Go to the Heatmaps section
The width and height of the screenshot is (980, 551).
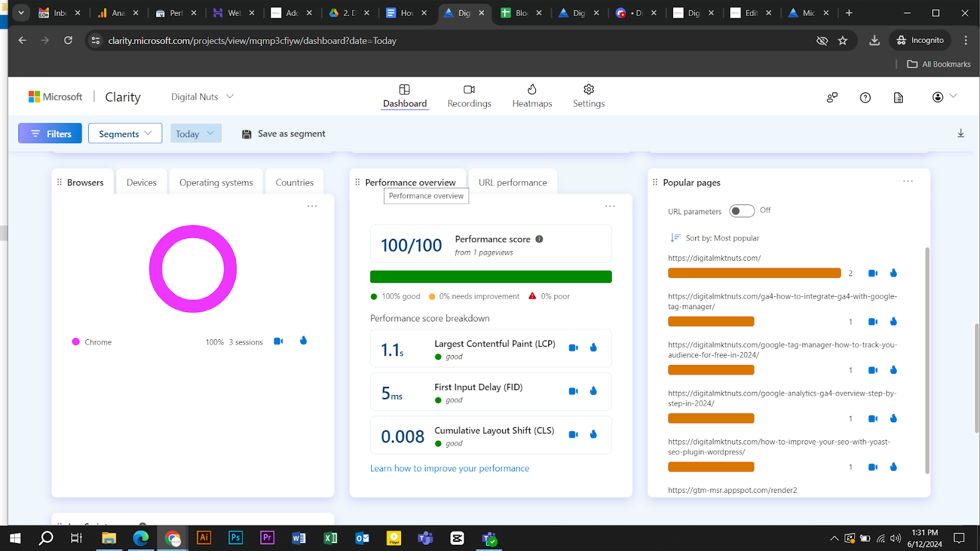(x=532, y=96)
